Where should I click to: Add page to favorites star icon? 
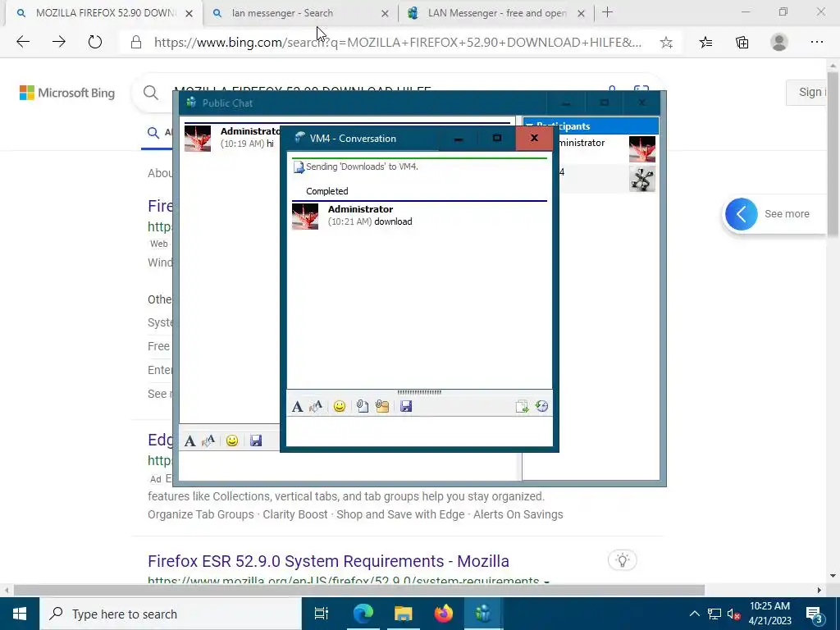click(x=666, y=43)
